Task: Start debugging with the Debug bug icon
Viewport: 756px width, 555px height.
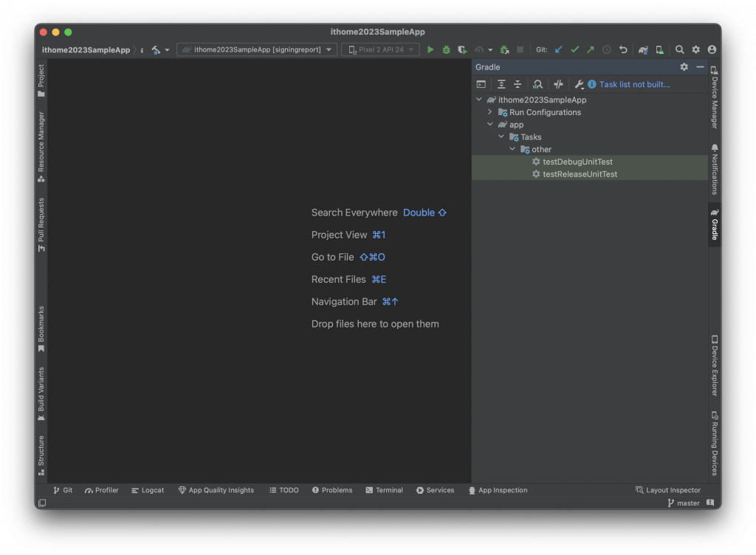Action: (x=447, y=49)
